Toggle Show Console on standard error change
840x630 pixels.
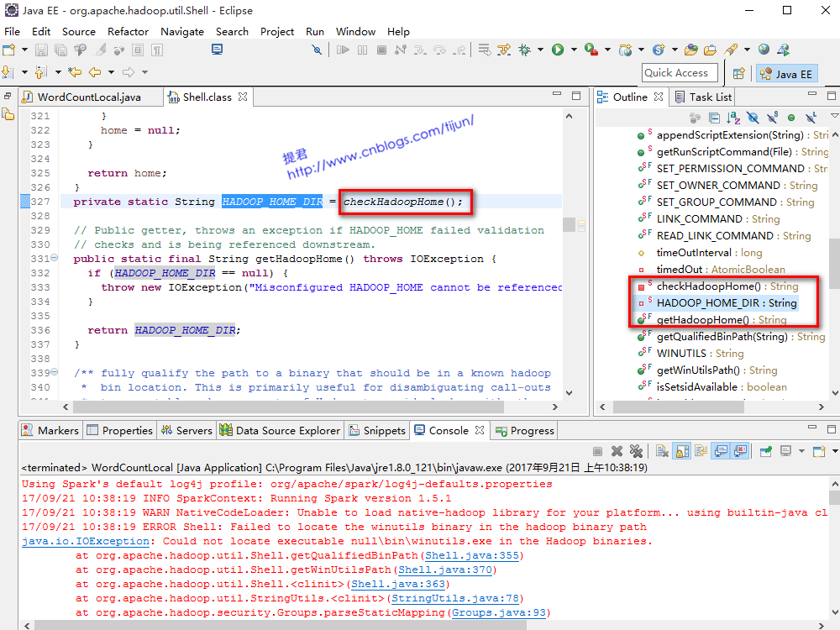click(x=740, y=452)
